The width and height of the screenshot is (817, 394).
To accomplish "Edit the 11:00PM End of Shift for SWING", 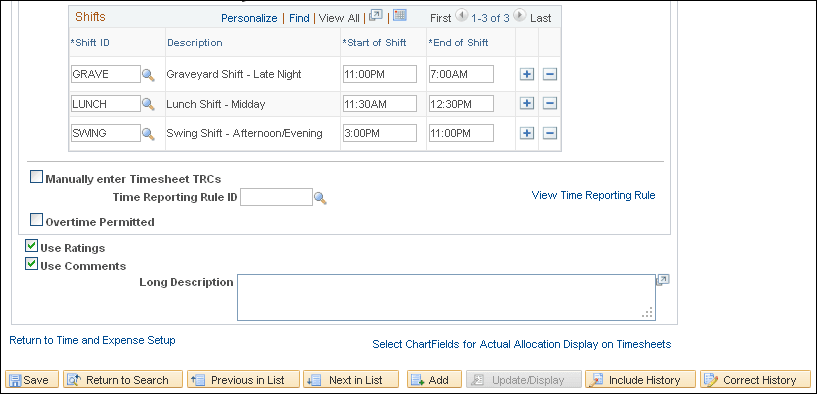I will pyautogui.click(x=461, y=133).
